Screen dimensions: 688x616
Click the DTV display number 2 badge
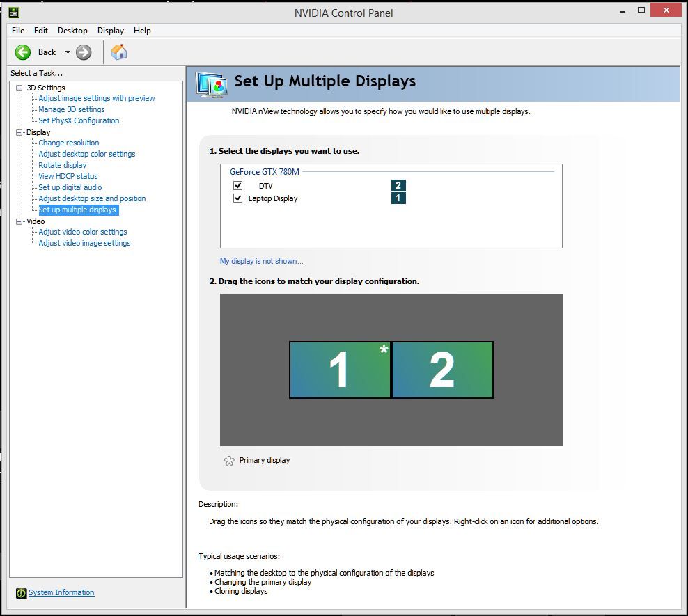click(x=398, y=185)
